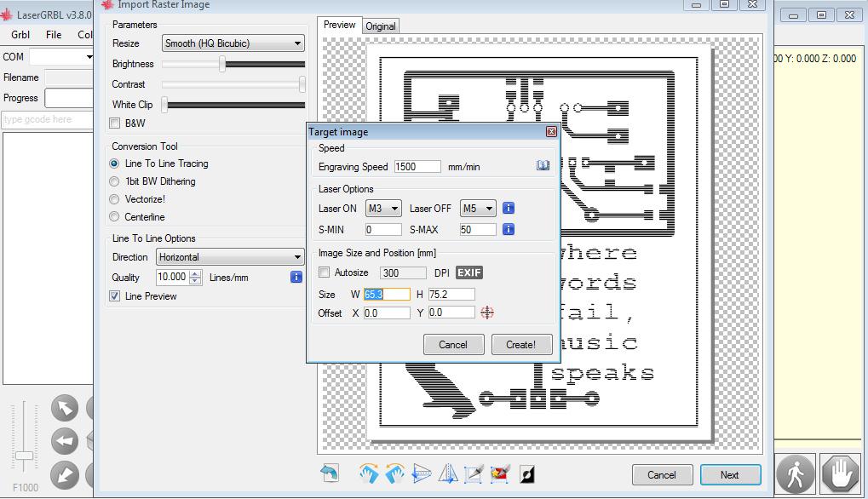Invert the image colors

(x=525, y=473)
